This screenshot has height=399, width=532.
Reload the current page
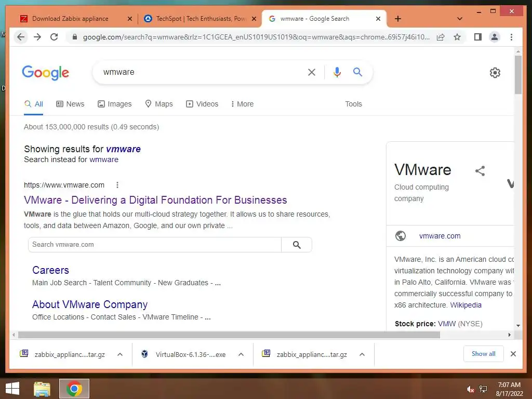coord(54,37)
